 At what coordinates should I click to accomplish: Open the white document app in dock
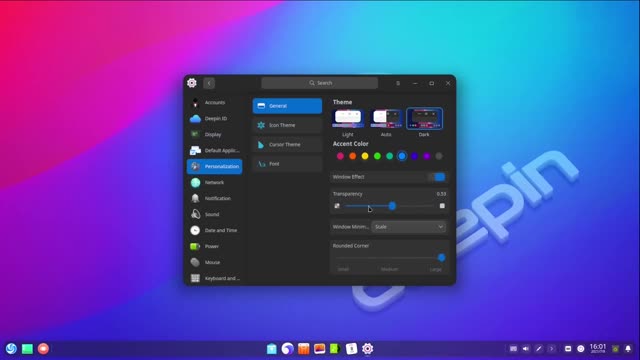351,349
